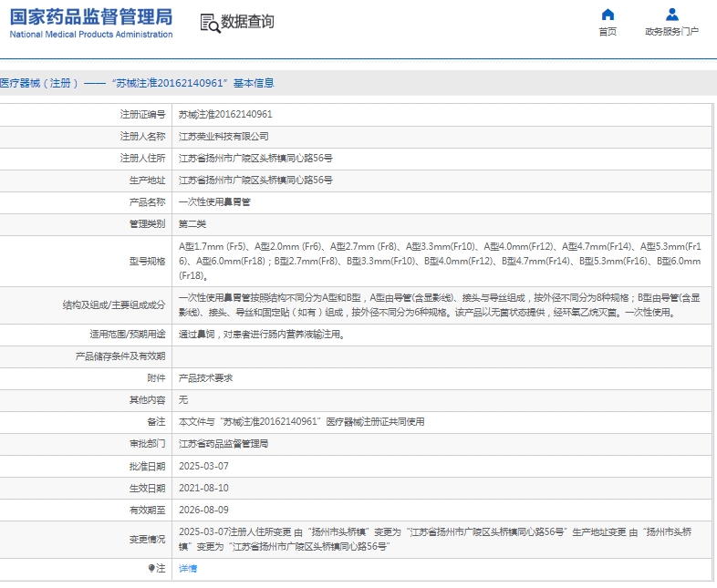Select approving department 江苏省药品监督管理局
The height and width of the screenshot is (588, 717).
click(x=223, y=444)
